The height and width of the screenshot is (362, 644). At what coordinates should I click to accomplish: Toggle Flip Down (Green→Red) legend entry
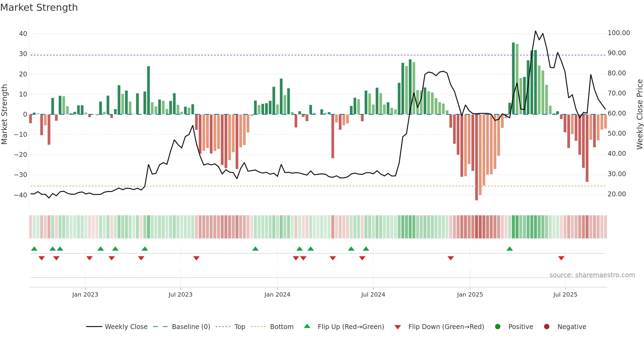pyautogui.click(x=439, y=327)
